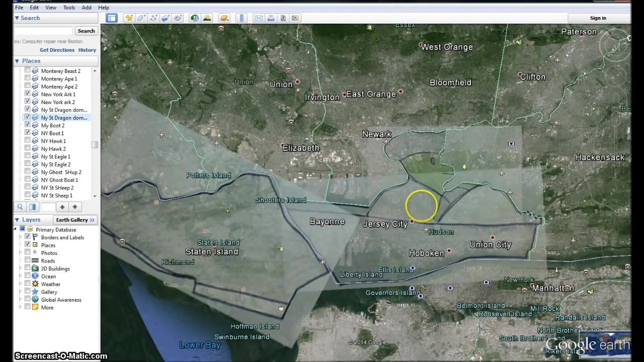Add a new placemark with the pushpin icon
644x362 pixels.
coord(129,18)
